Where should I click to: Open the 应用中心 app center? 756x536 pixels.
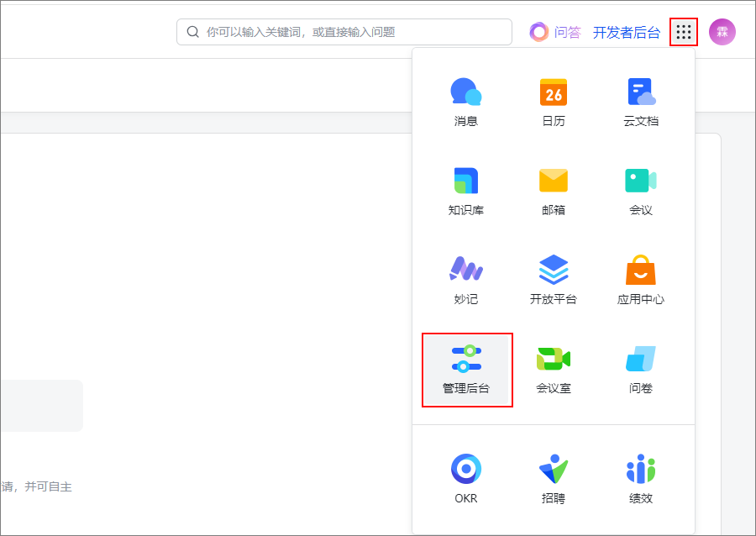click(641, 281)
